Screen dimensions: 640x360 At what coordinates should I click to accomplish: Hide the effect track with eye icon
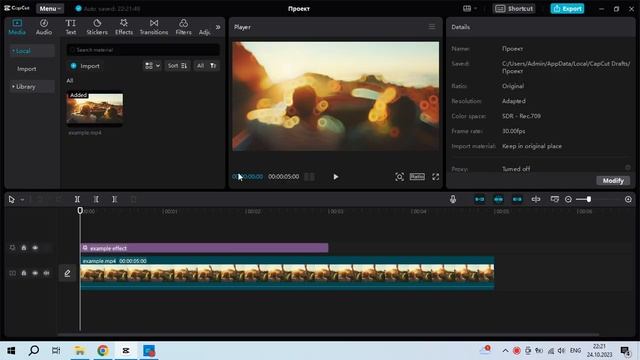click(35, 248)
